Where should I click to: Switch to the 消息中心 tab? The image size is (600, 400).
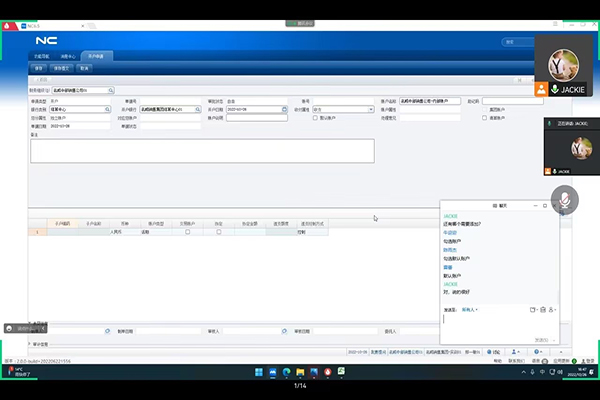pos(69,57)
